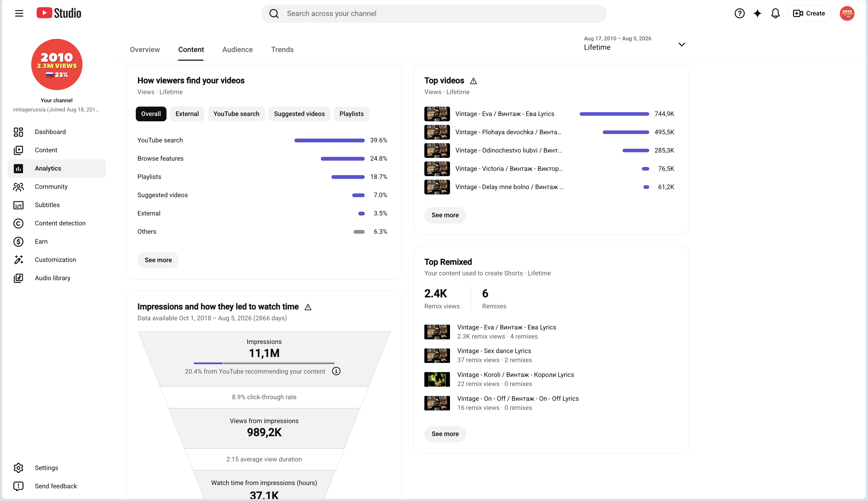
Task: Open Earn in the sidebar
Action: [57, 242]
